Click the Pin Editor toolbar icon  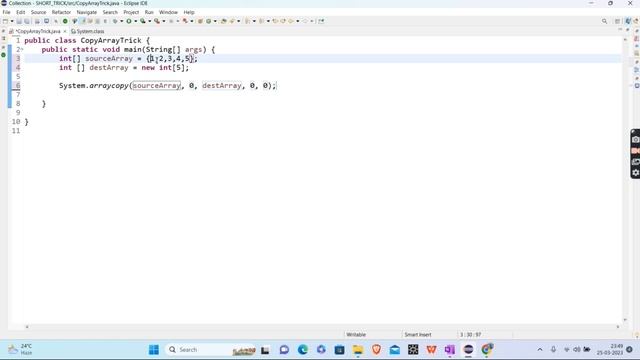point(321,21)
